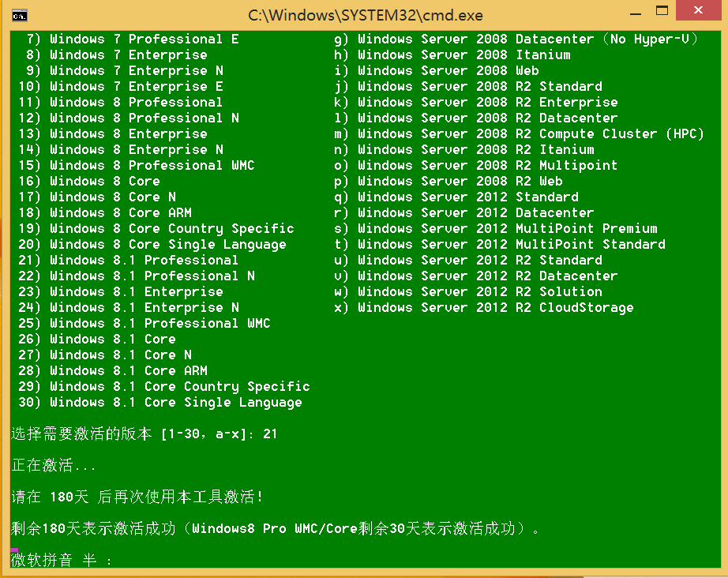
Task: Click line 15) Windows 8 Professional WMC
Action: (137, 165)
